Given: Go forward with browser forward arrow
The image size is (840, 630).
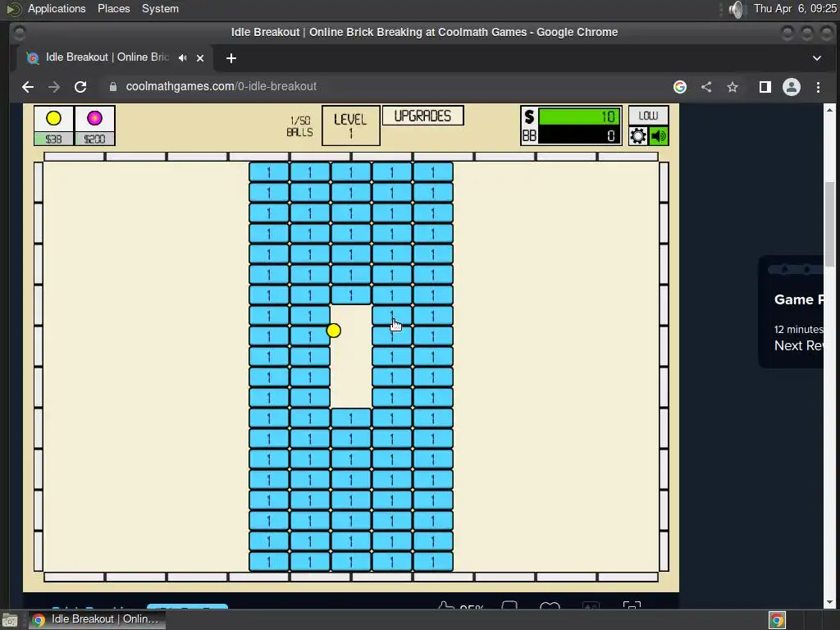Looking at the screenshot, I should tap(54, 87).
